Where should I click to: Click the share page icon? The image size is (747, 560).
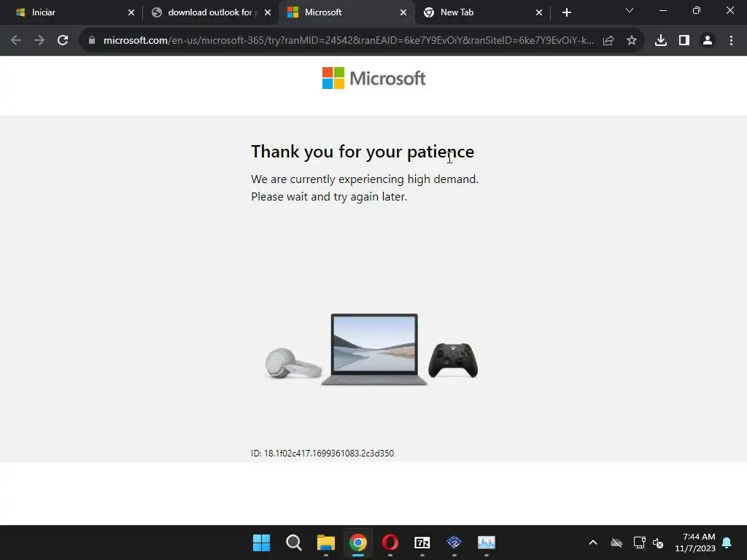coord(608,41)
